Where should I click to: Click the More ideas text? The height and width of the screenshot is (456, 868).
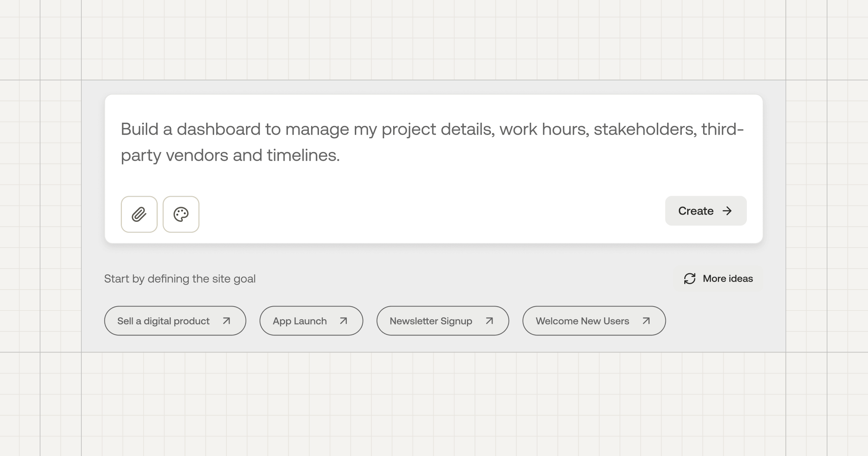[728, 279]
